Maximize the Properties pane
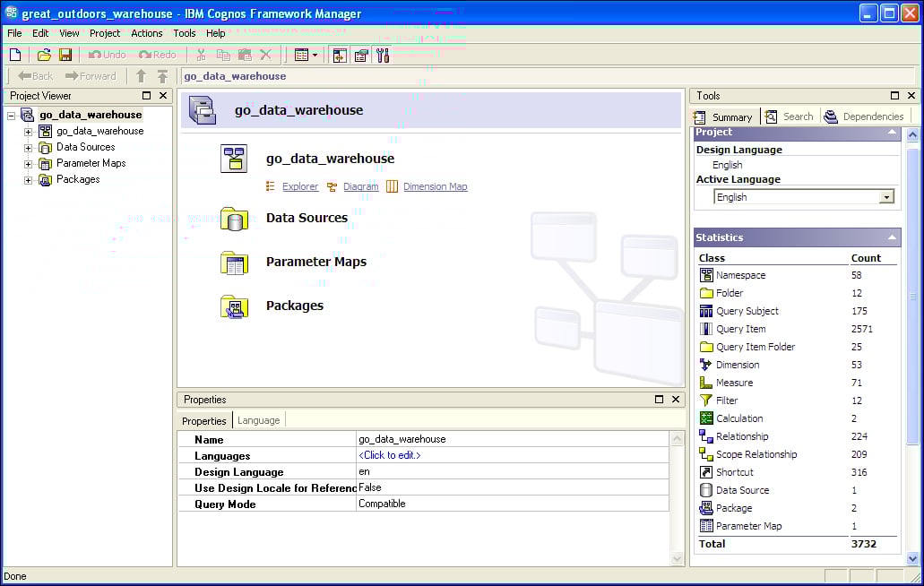Viewport: 924px width, 586px height. pos(660,400)
